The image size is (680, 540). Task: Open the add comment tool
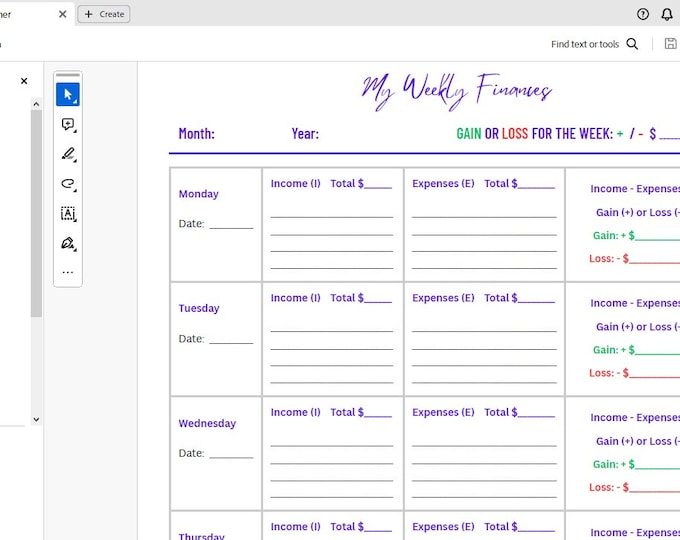tap(68, 124)
